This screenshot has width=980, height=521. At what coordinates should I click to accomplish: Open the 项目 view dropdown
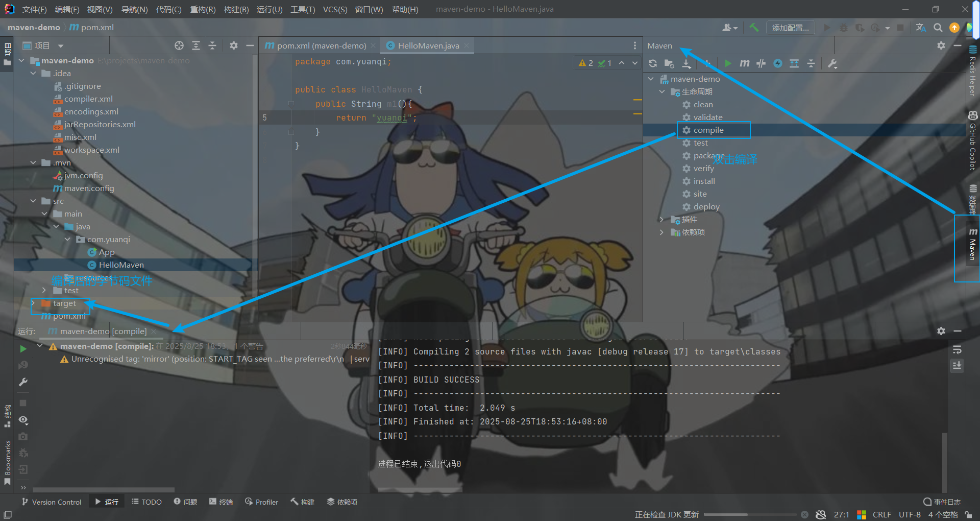pyautogui.click(x=43, y=45)
